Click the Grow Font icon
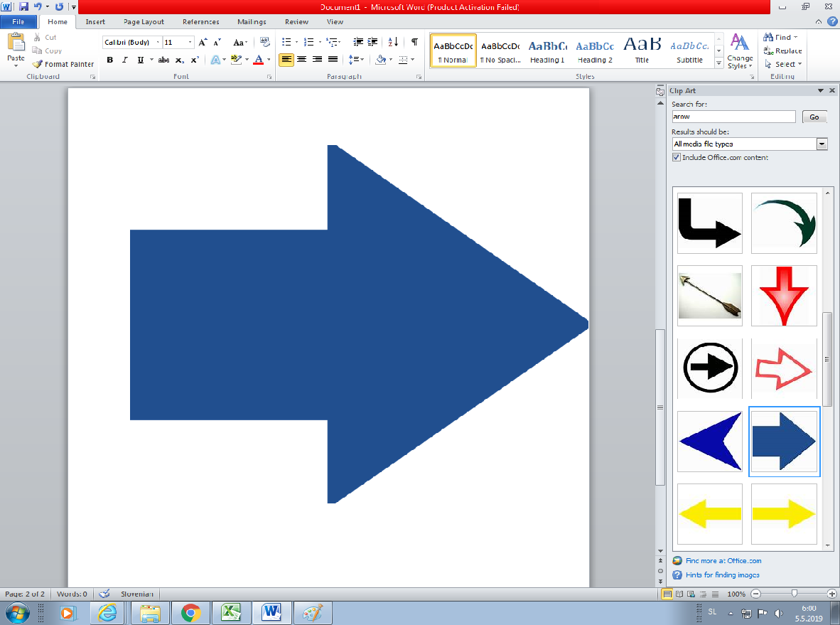The width and height of the screenshot is (840, 625). click(203, 43)
